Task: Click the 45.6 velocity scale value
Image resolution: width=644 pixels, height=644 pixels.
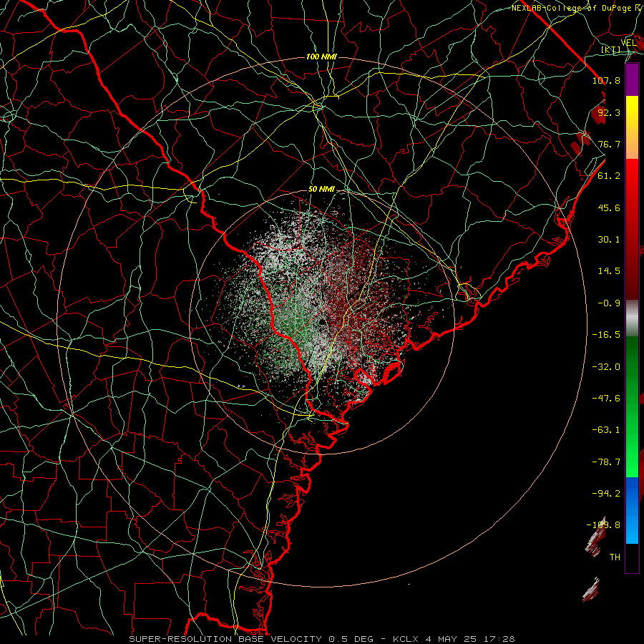Action: (x=609, y=208)
